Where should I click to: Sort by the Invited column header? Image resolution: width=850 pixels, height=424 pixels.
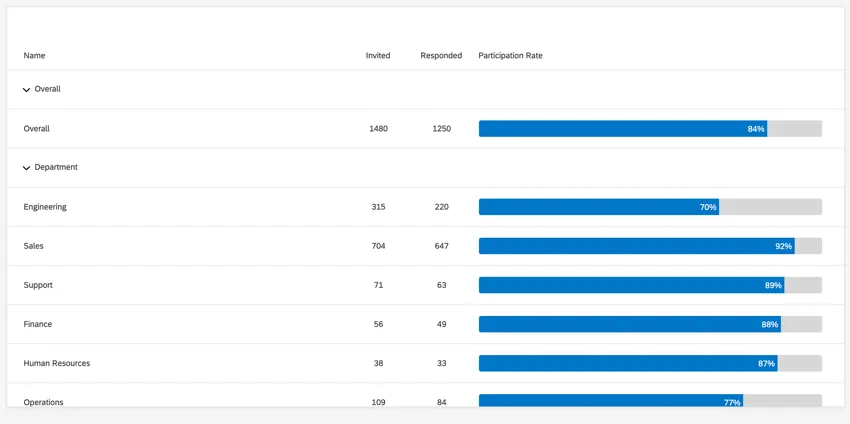pos(378,56)
